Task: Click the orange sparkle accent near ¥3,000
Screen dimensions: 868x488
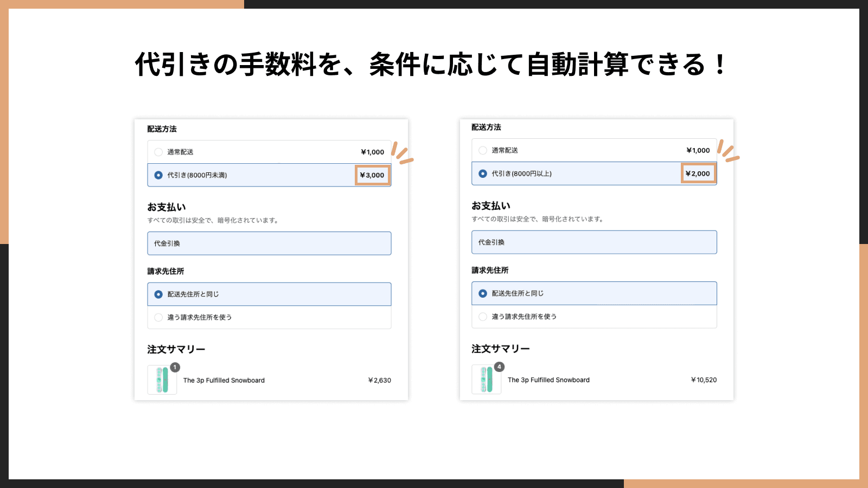Action: click(x=401, y=153)
